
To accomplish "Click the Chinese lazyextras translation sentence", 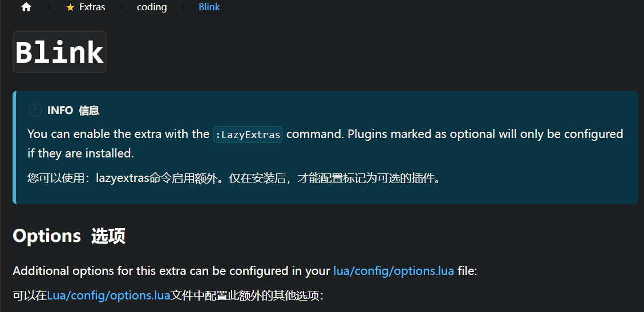I will coord(234,179).
